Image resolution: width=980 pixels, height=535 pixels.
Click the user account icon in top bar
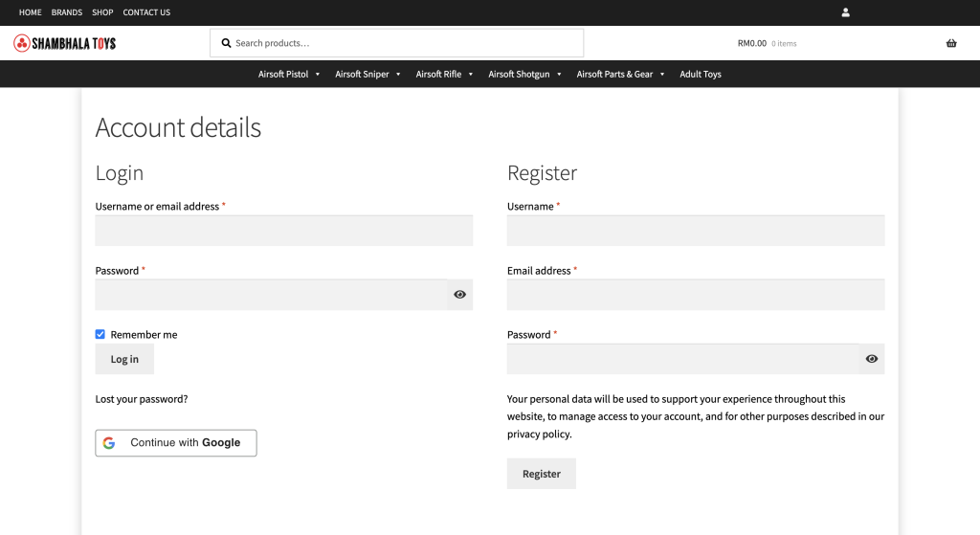(x=845, y=12)
